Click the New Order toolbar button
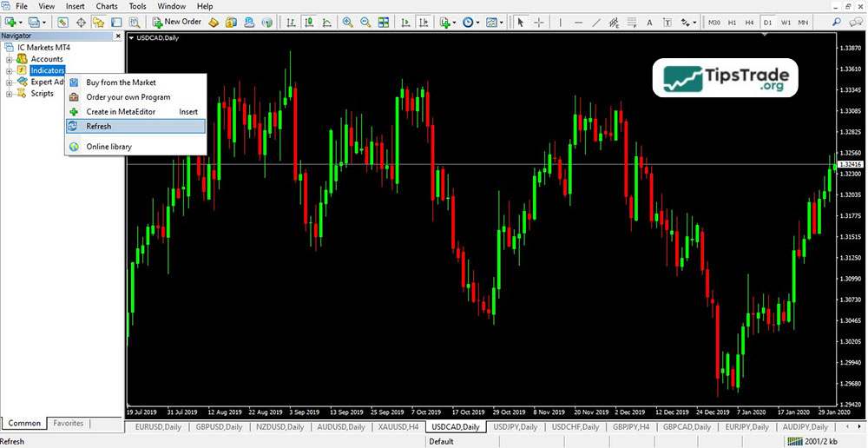Viewport: 868px width, 448px height. pos(177,22)
